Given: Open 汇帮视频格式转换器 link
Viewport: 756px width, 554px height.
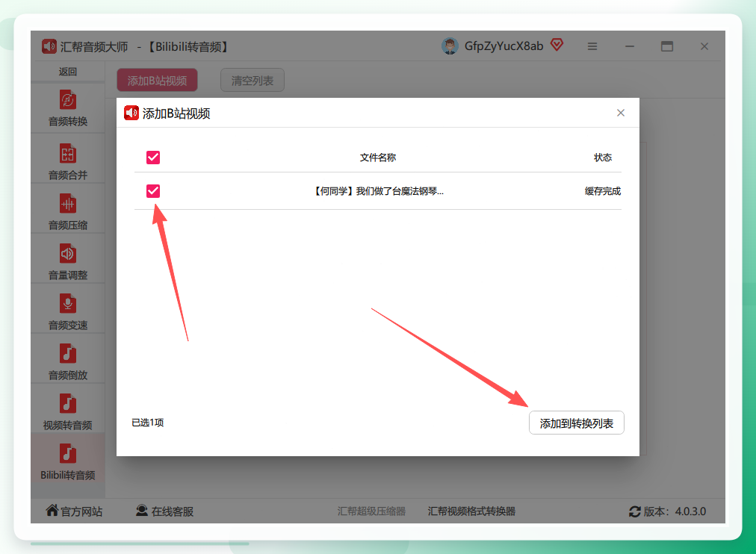Looking at the screenshot, I should [x=471, y=511].
